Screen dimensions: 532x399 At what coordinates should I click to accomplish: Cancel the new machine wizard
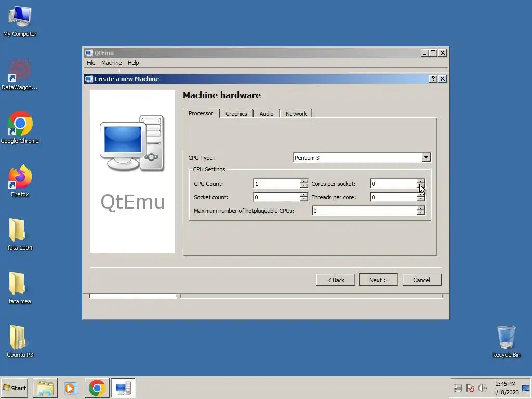421,280
